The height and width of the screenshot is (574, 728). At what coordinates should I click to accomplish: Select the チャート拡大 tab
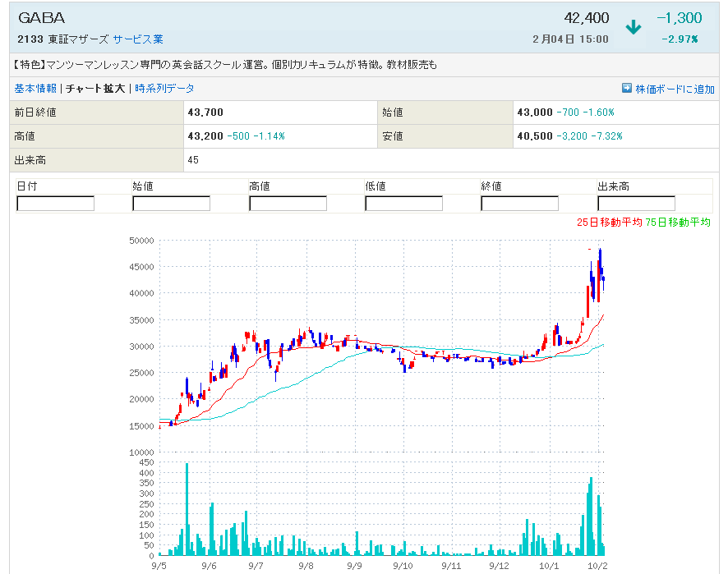tap(95, 89)
